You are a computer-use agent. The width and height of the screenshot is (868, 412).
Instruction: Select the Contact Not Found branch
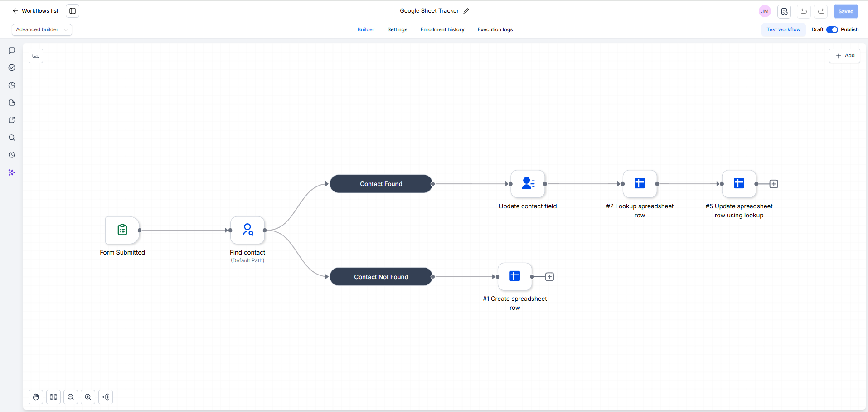[x=381, y=277]
